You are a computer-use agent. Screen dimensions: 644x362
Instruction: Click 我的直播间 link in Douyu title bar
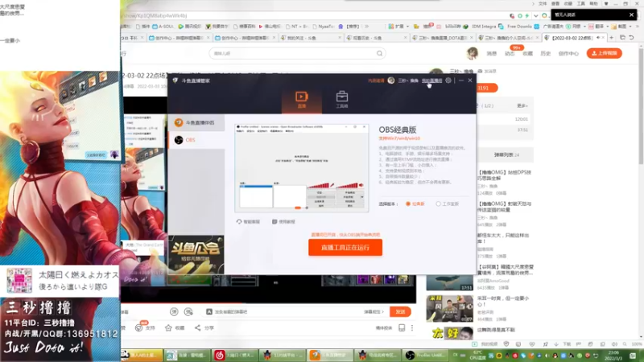click(x=431, y=80)
